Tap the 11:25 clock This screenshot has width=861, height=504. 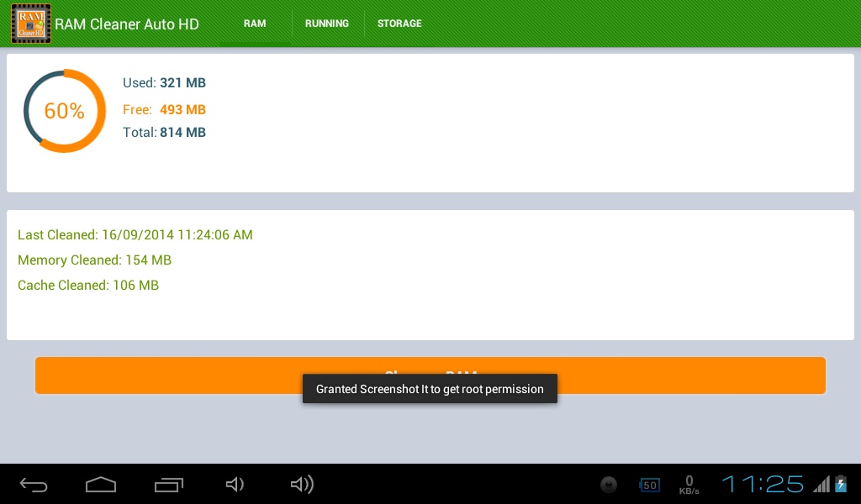click(x=762, y=484)
